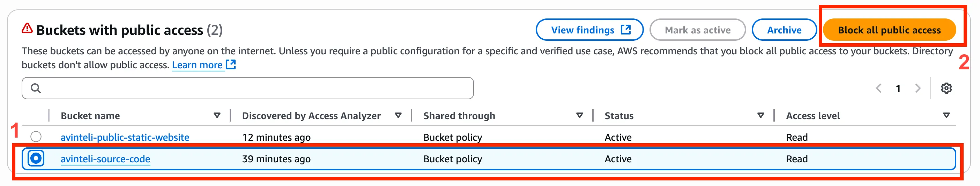The height and width of the screenshot is (186, 980).
Task: Click the red warning triangle icon
Action: point(27,29)
